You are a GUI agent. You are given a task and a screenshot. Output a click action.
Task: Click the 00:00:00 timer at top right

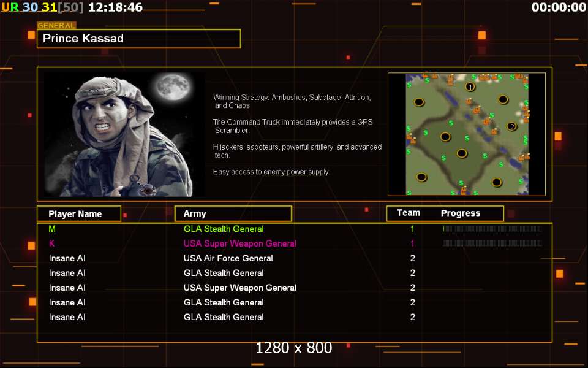(x=559, y=7)
